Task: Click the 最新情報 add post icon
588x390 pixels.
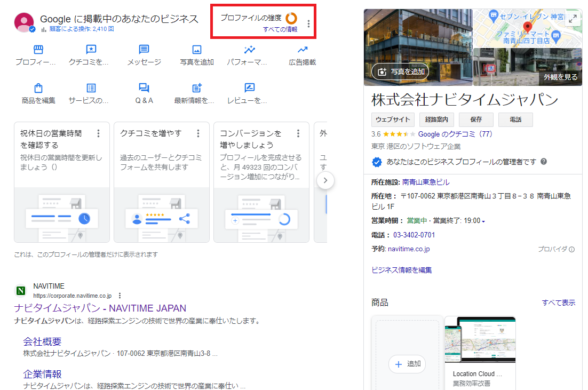Action: (x=197, y=88)
